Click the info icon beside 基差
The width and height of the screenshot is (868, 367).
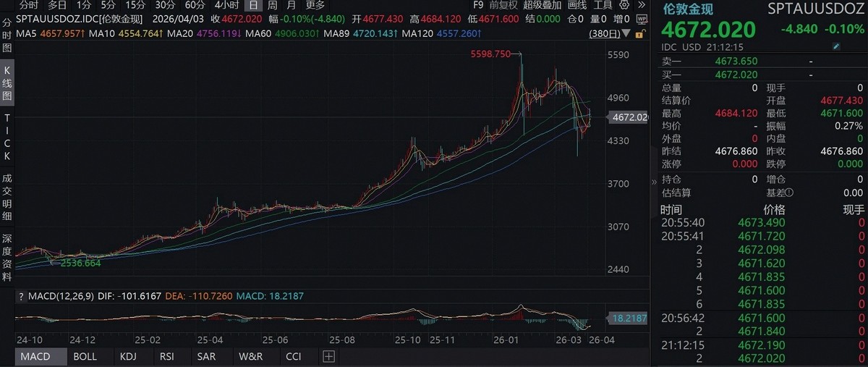(790, 193)
